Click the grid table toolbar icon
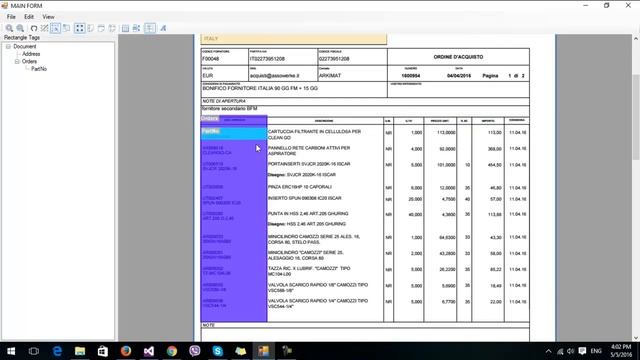 125,28
